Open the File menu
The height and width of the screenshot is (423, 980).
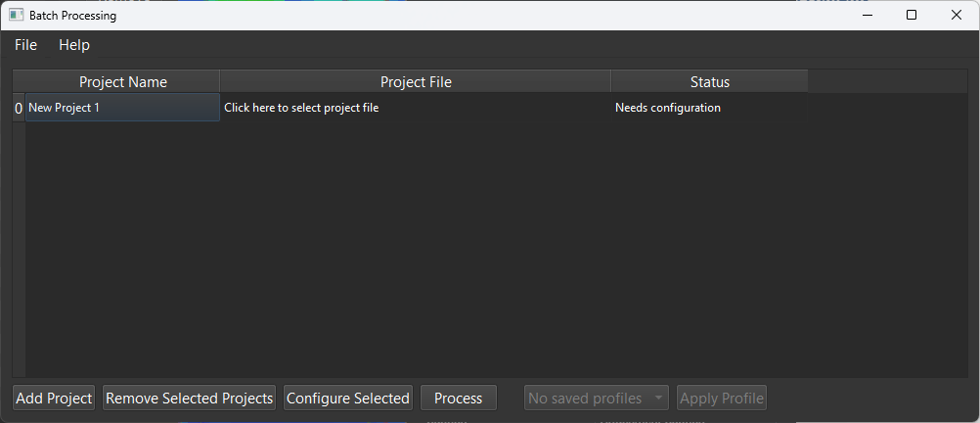(25, 45)
